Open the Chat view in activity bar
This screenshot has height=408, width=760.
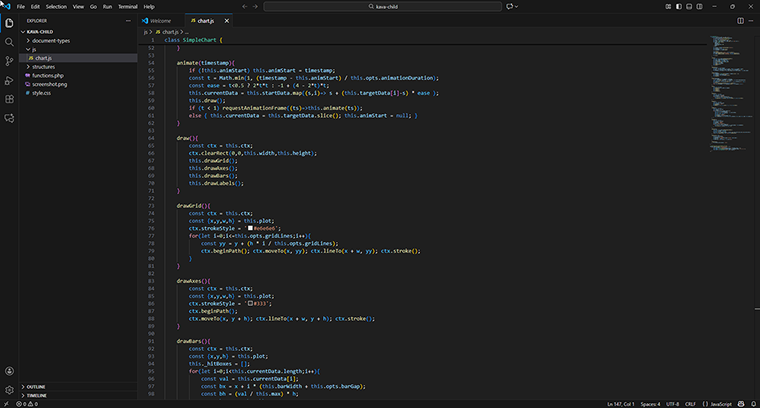(x=9, y=118)
